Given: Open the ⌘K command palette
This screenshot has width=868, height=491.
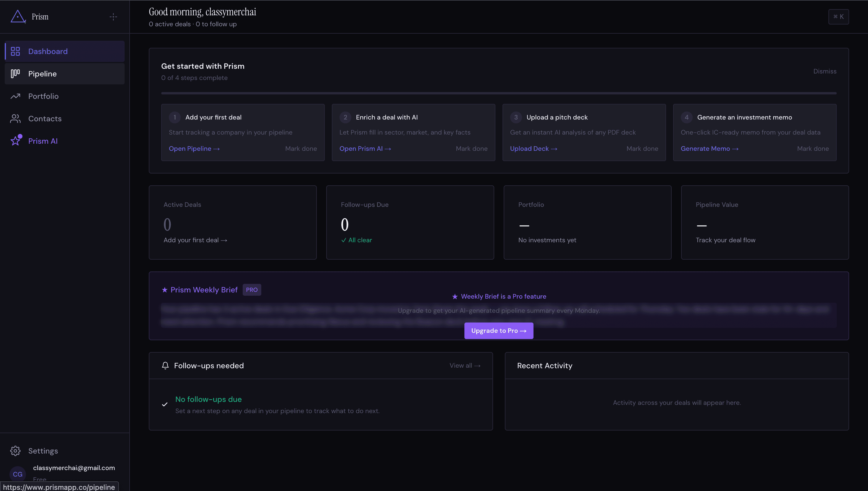Looking at the screenshot, I should [x=838, y=17].
